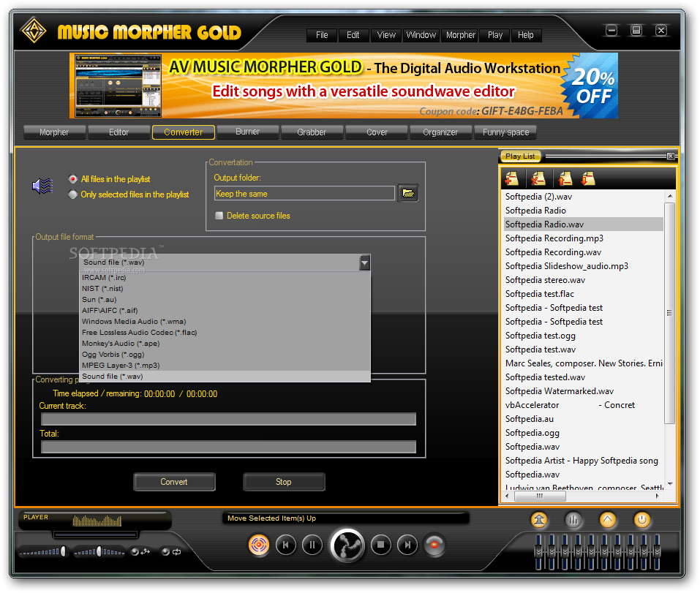Choose AIFF\AIFC (*.aif) format
700x593 pixels.
click(225, 311)
